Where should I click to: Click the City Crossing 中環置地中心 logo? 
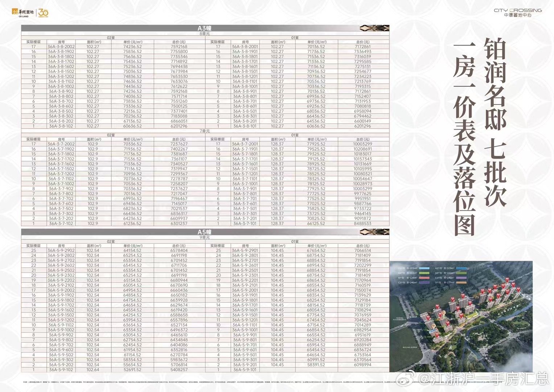(517, 13)
